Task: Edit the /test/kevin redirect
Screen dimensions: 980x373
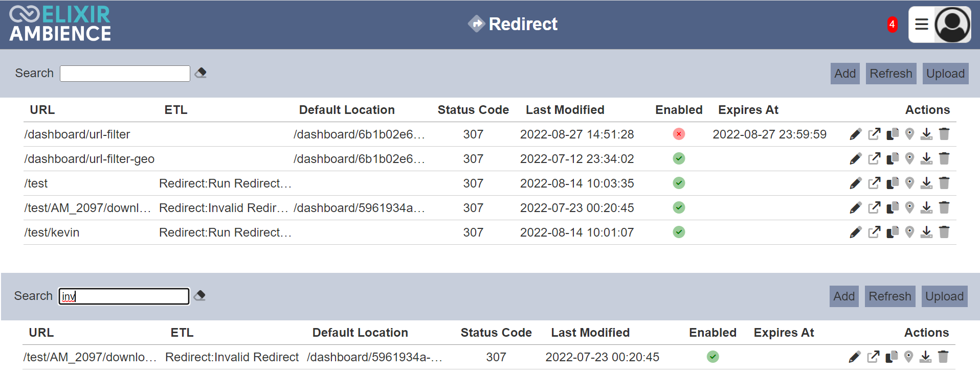Action: coord(855,232)
